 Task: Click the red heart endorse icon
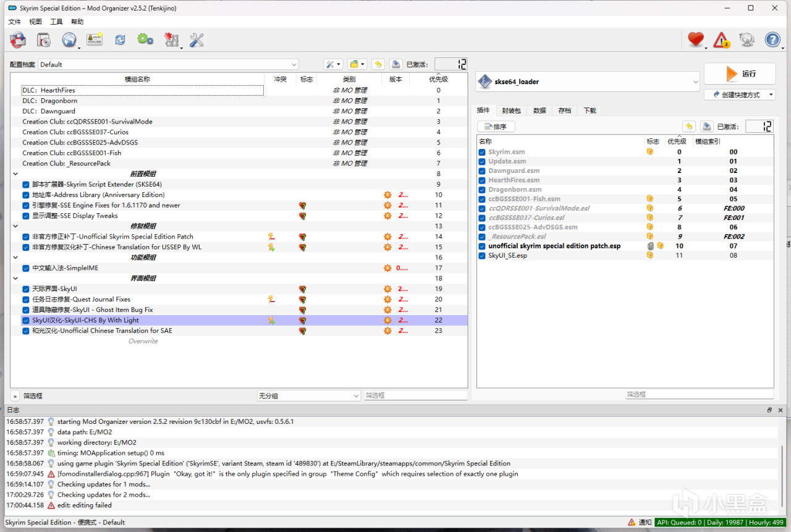pyautogui.click(x=696, y=40)
